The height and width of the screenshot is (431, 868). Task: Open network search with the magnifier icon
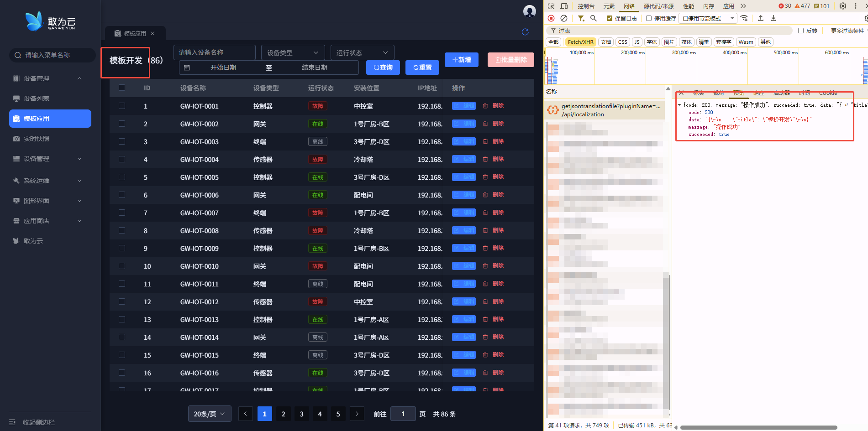[x=594, y=18]
